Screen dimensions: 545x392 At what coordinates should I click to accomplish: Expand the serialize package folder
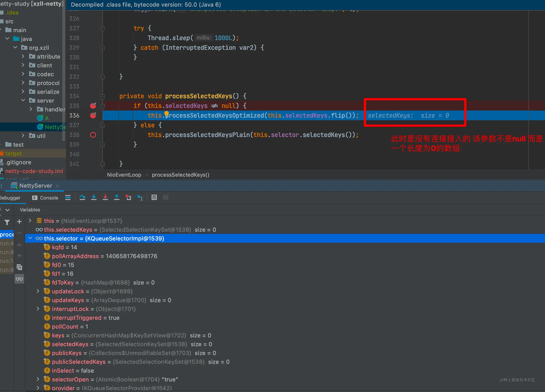click(23, 92)
